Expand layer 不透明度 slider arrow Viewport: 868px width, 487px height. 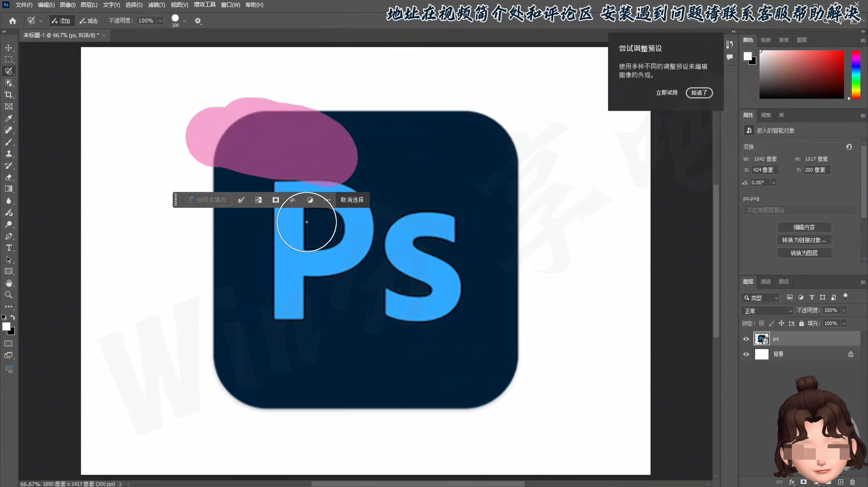point(844,310)
